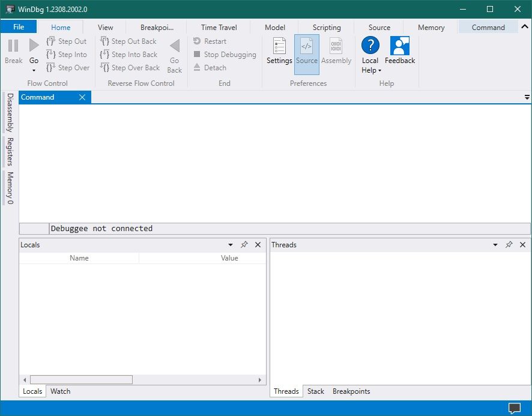Open the Threads panel dropdown menu

[495, 244]
